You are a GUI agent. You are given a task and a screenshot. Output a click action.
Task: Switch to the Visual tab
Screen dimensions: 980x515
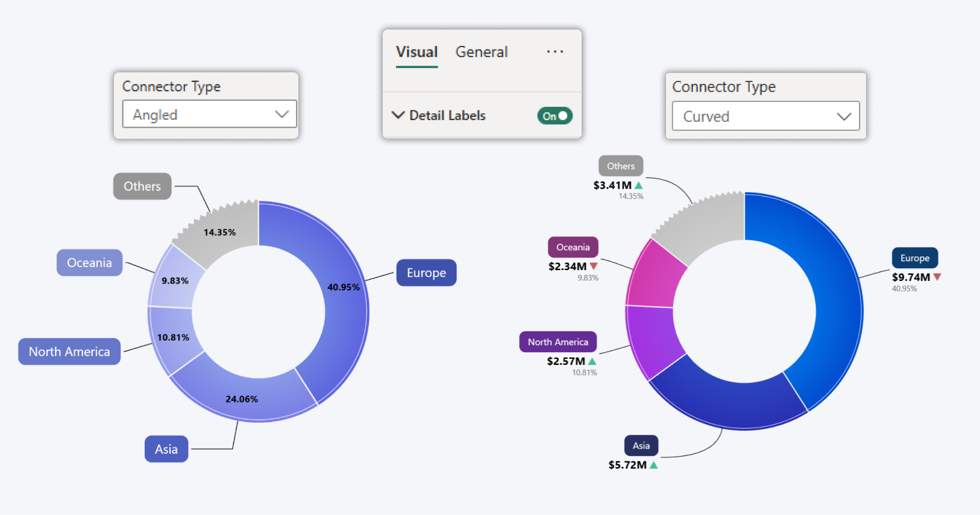pyautogui.click(x=416, y=52)
